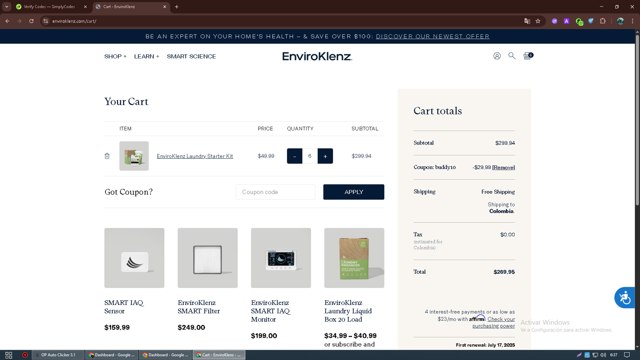Click the translate page icon in address bar
This screenshot has width=640, height=360.
(x=527, y=21)
